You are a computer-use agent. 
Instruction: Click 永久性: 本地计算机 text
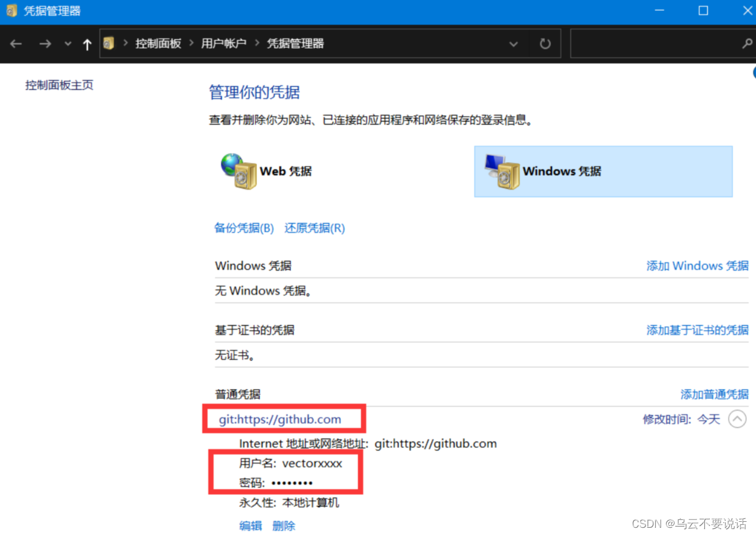289,503
